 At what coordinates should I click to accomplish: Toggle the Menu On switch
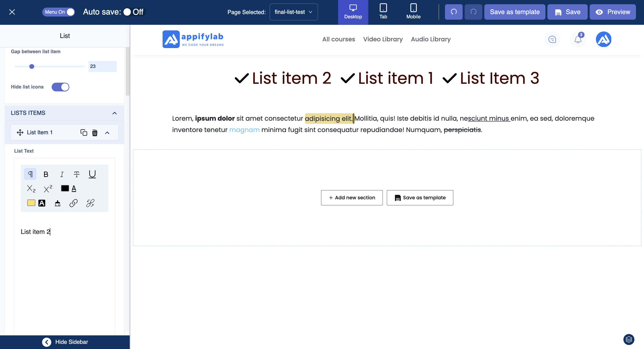(59, 12)
